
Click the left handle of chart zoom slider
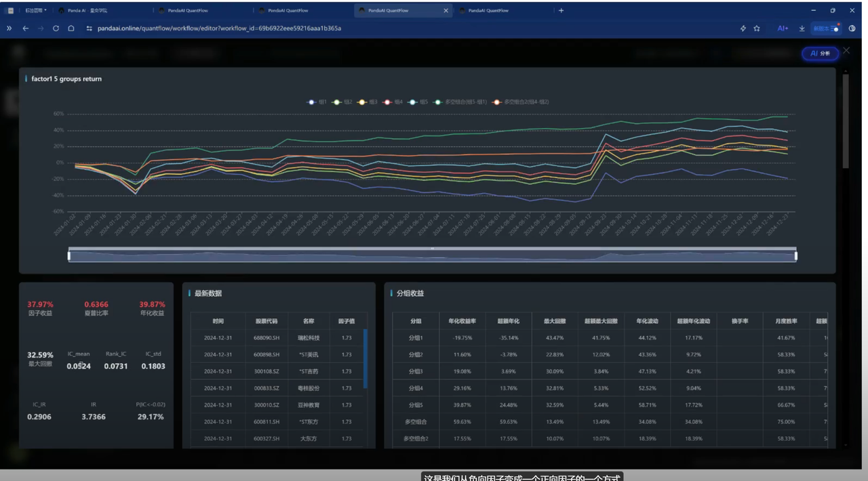click(68, 255)
